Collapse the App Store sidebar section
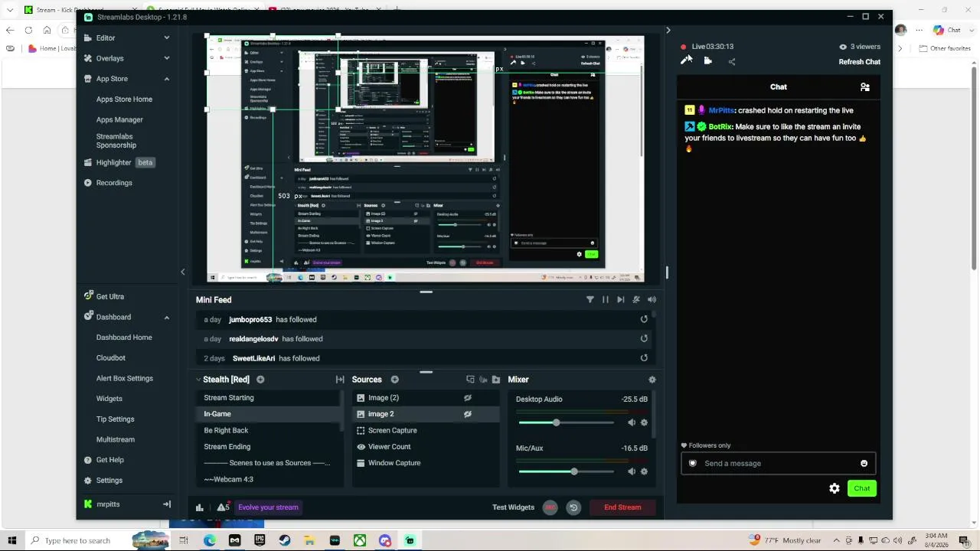980x551 pixels. tap(166, 79)
